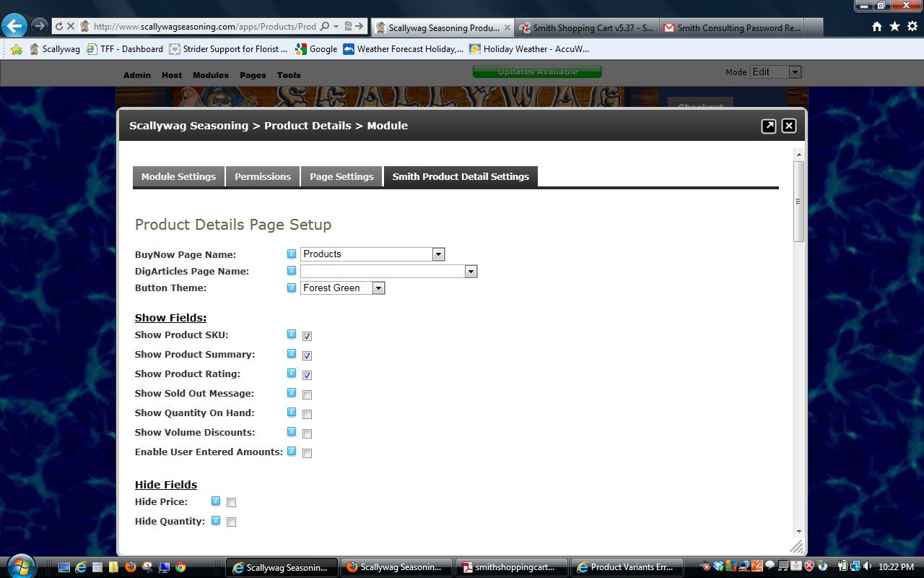The image size is (924, 578).
Task: Expand address bar search dropdown arrow
Action: (x=336, y=26)
